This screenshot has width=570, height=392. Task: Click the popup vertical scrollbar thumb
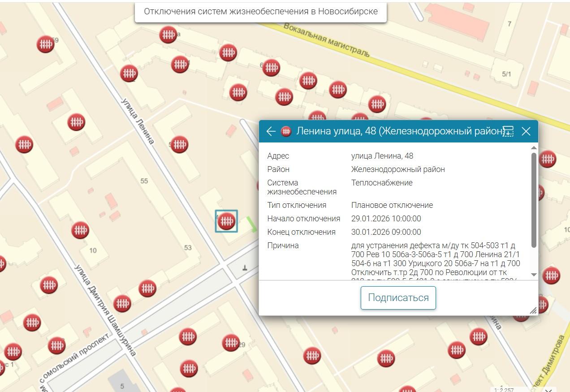pyautogui.click(x=534, y=199)
